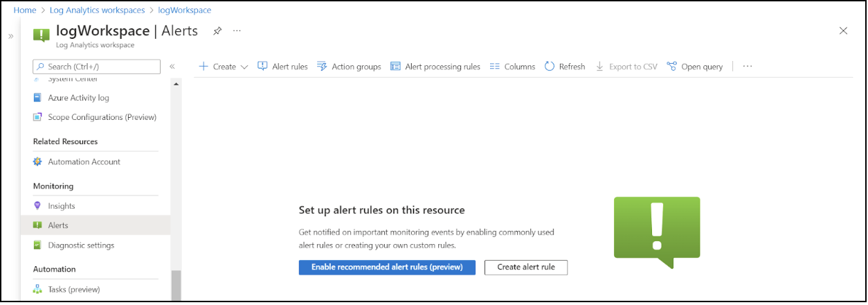This screenshot has width=868, height=305.
Task: Go to Log Analytics workspaces breadcrumb
Action: tap(97, 10)
